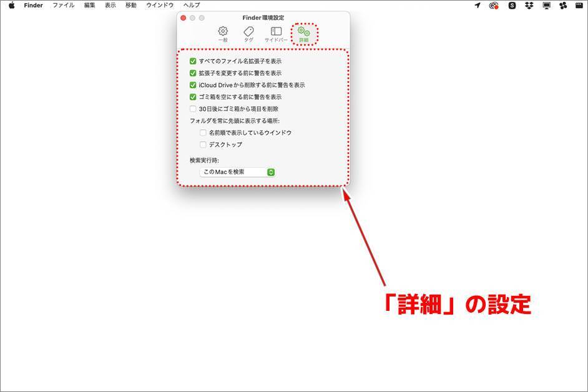Click the ヘルプ menu item

click(x=192, y=6)
